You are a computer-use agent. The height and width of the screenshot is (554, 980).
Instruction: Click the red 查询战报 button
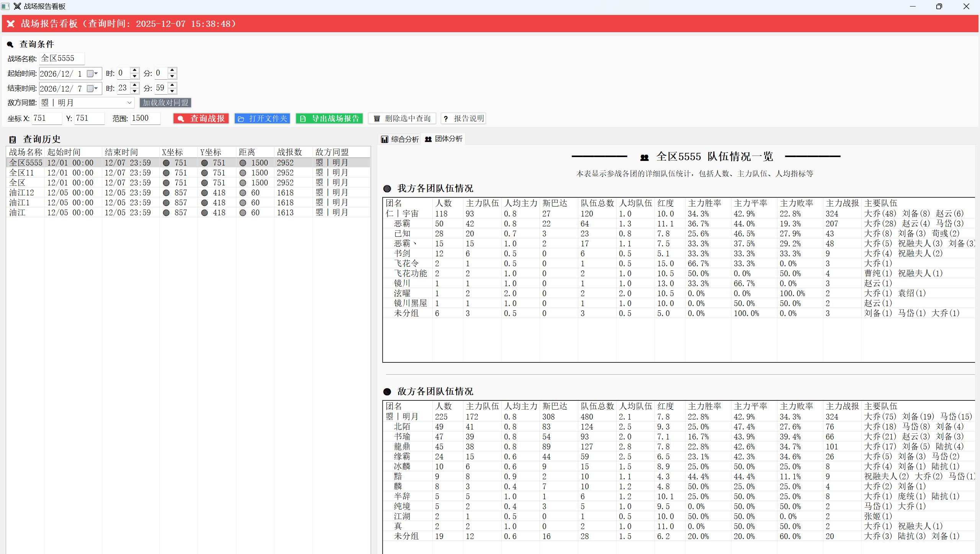pos(201,118)
